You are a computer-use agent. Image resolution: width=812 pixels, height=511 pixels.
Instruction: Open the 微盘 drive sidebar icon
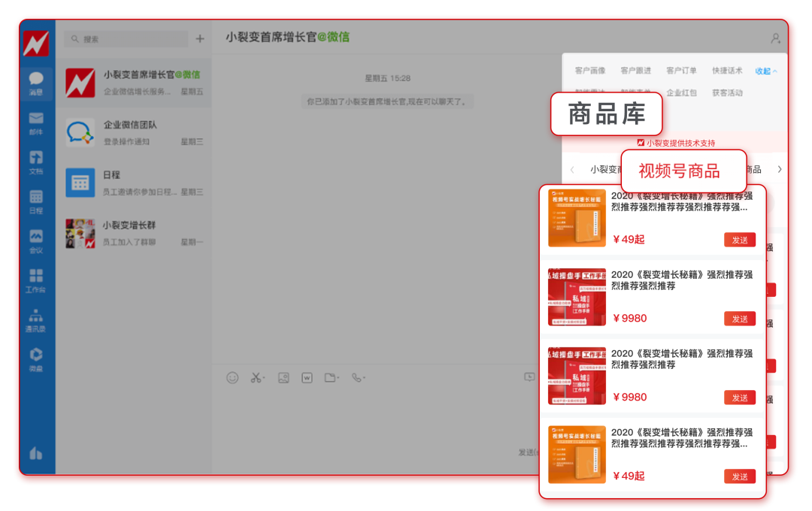[x=36, y=358]
